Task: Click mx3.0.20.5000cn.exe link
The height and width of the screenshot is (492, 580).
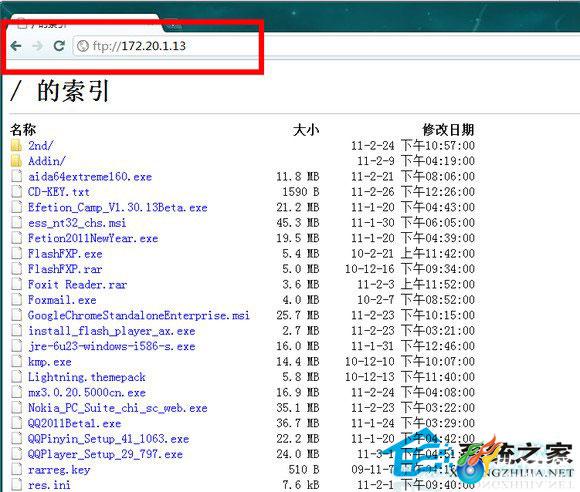Action: pyautogui.click(x=87, y=392)
